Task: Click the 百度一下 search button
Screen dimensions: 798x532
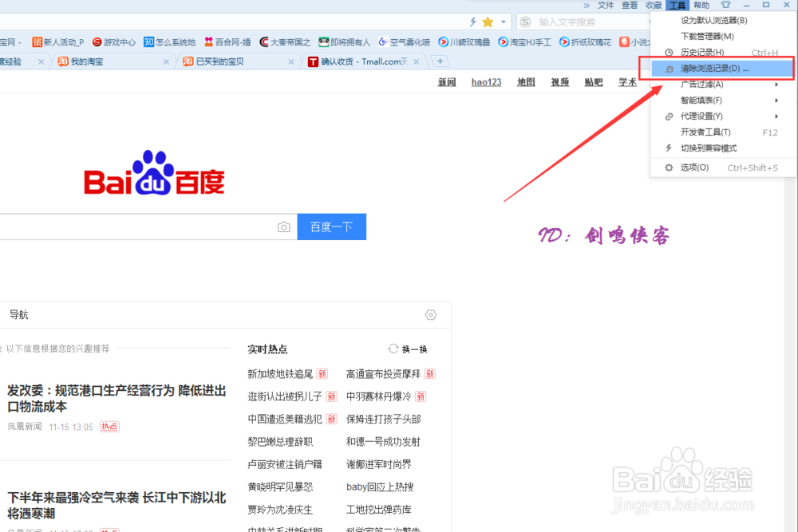Action: pyautogui.click(x=331, y=227)
